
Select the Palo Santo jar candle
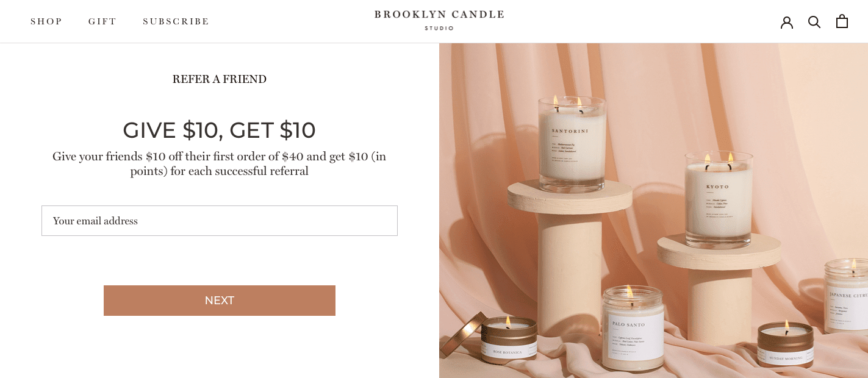tap(633, 328)
